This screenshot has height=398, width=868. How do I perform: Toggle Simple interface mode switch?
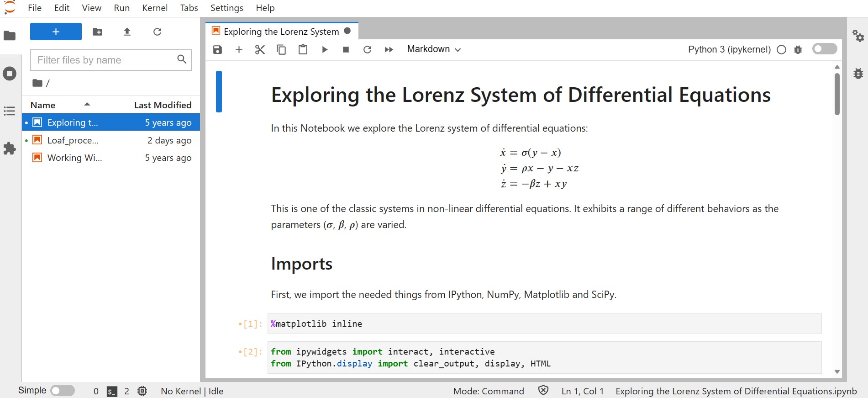pos(63,391)
